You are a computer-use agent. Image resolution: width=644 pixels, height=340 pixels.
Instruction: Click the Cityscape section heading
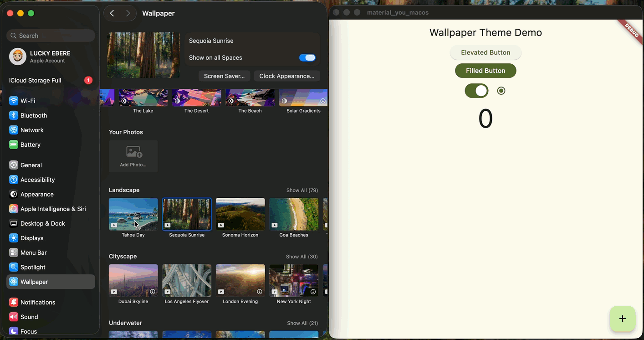pyautogui.click(x=123, y=257)
